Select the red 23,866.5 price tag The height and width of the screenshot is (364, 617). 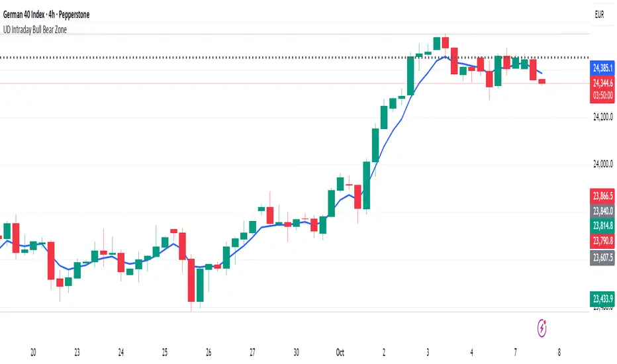click(x=602, y=196)
